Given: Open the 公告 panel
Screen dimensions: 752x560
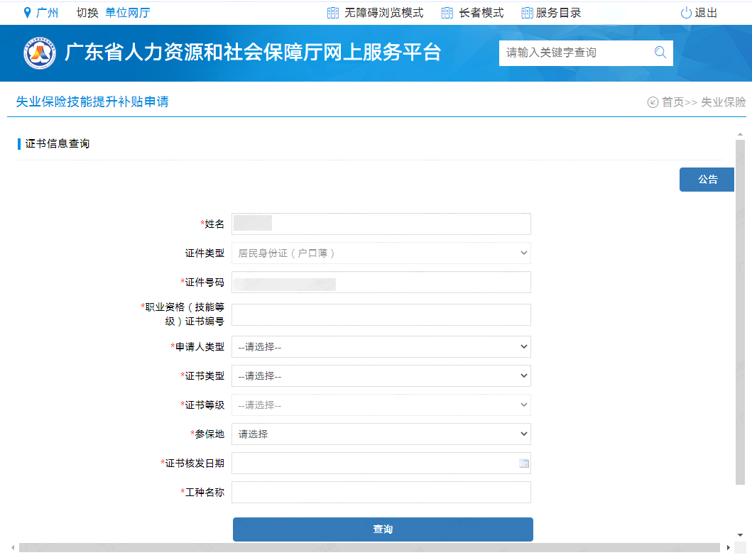Looking at the screenshot, I should pyautogui.click(x=707, y=179).
